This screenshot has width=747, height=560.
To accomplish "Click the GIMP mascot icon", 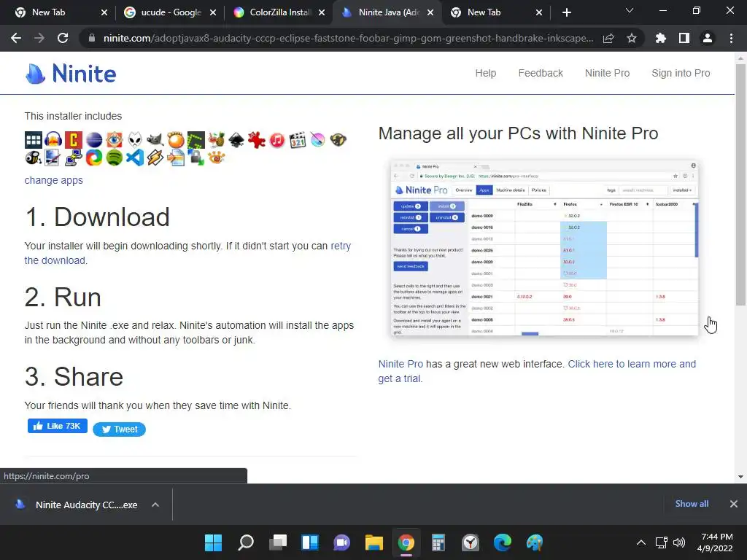I will [x=155, y=140].
